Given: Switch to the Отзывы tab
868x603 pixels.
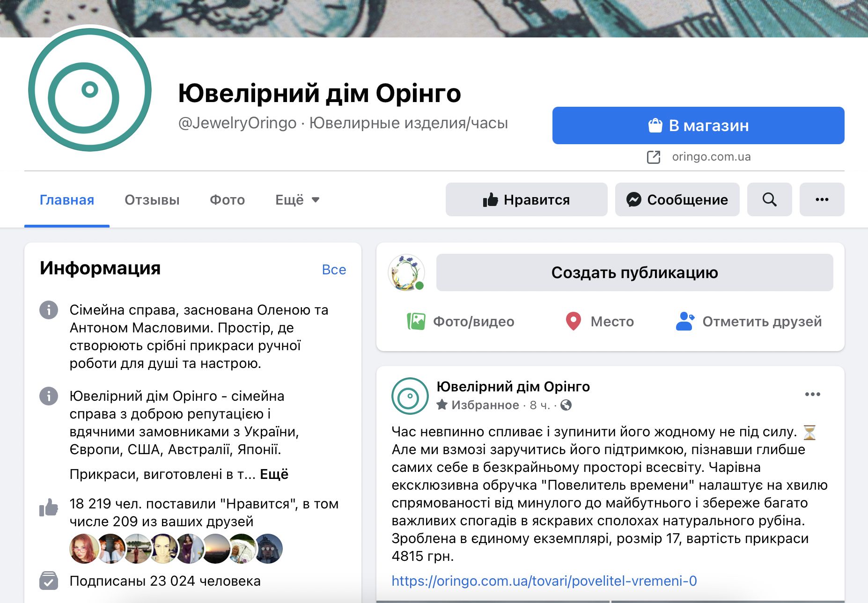Looking at the screenshot, I should pyautogui.click(x=152, y=200).
